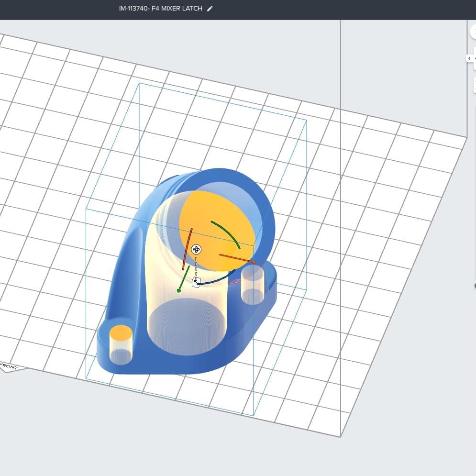
Task: Click the FRONT label on the build platform
Action: click(10, 367)
